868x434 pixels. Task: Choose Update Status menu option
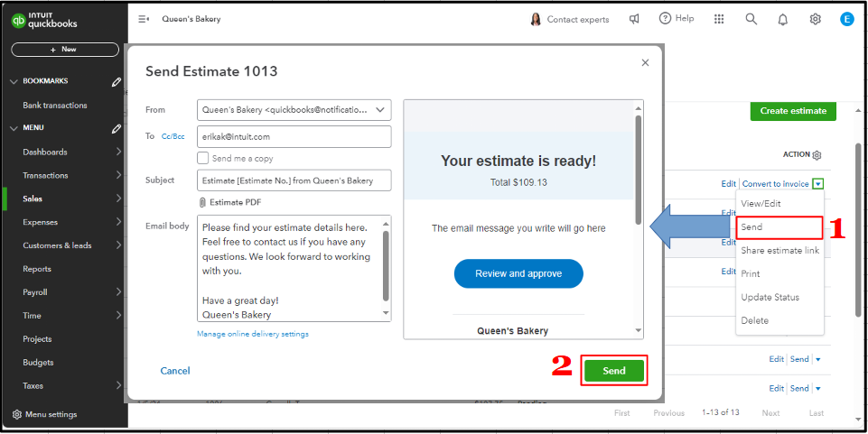779,297
